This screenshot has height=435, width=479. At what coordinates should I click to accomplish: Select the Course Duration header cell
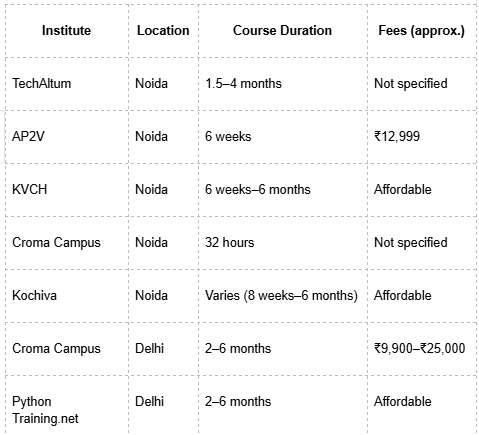[283, 31]
